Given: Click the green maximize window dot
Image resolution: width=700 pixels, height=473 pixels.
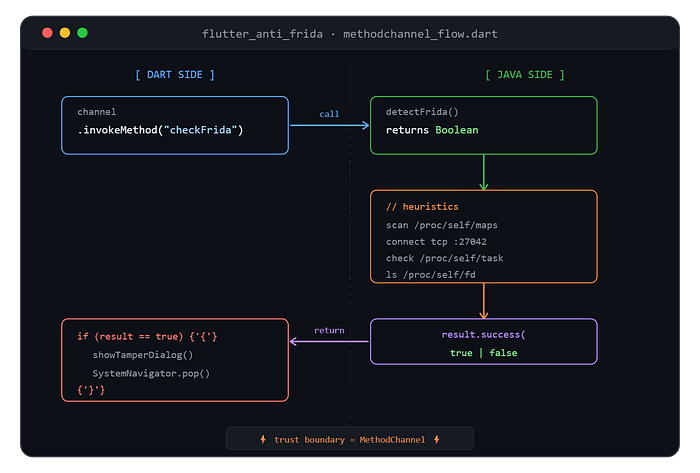Looking at the screenshot, I should [x=82, y=33].
